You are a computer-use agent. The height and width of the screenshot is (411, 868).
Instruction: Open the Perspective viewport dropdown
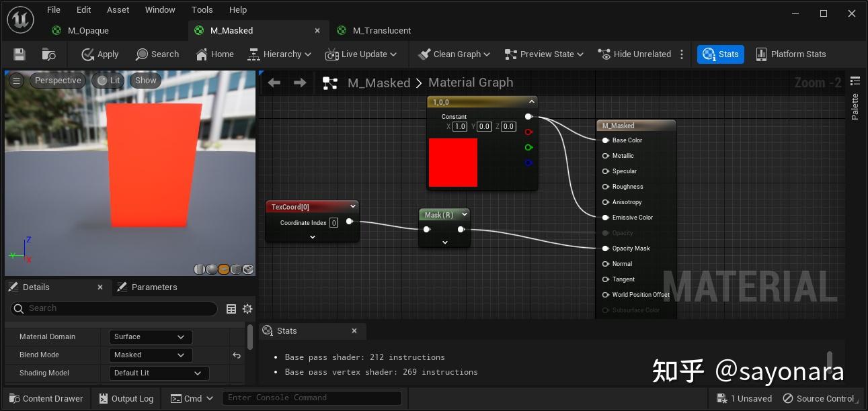(x=58, y=80)
